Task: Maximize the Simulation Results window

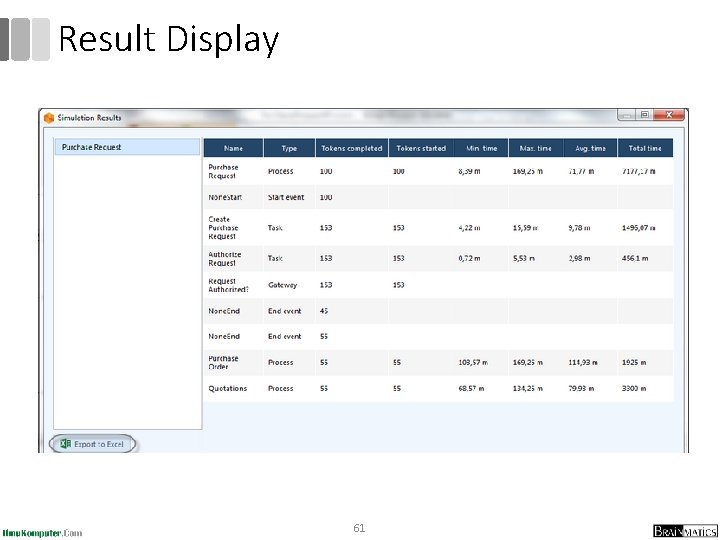Action: coord(645,115)
